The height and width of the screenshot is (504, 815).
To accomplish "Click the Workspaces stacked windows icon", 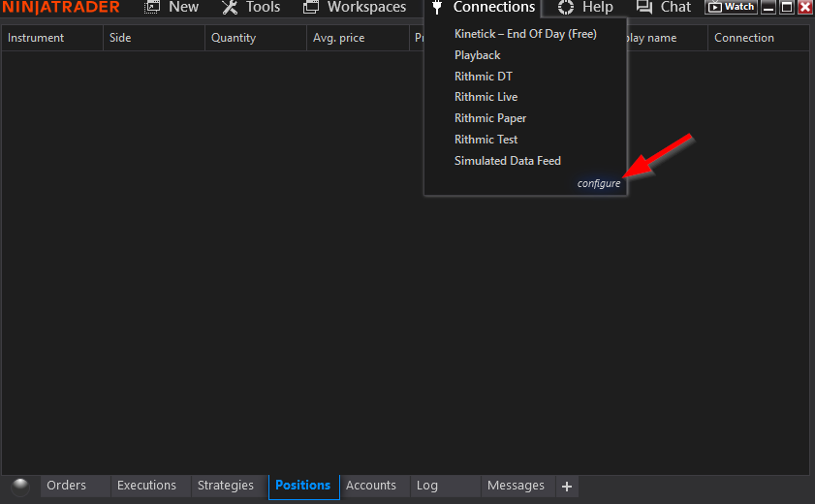I will click(311, 7).
